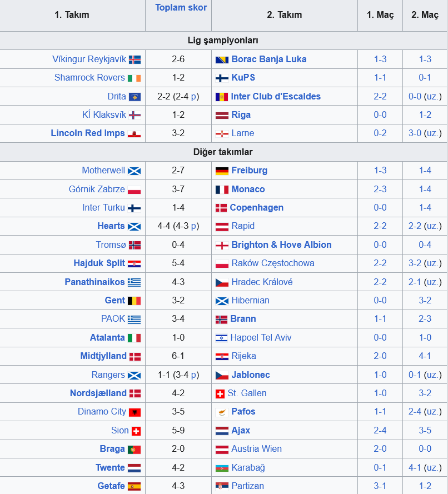This screenshot has height=494, width=448.
Task: Click the Netherlands flag beside Ajax
Action: coord(222,431)
